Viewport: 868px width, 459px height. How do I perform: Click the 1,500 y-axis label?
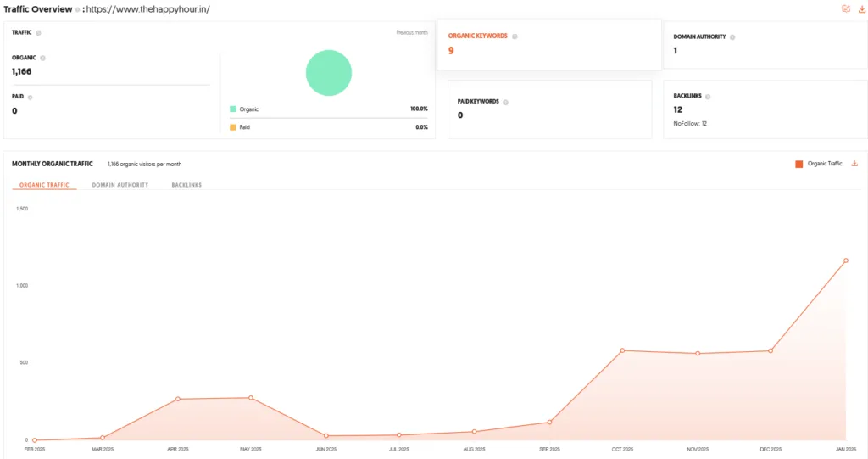pos(22,209)
